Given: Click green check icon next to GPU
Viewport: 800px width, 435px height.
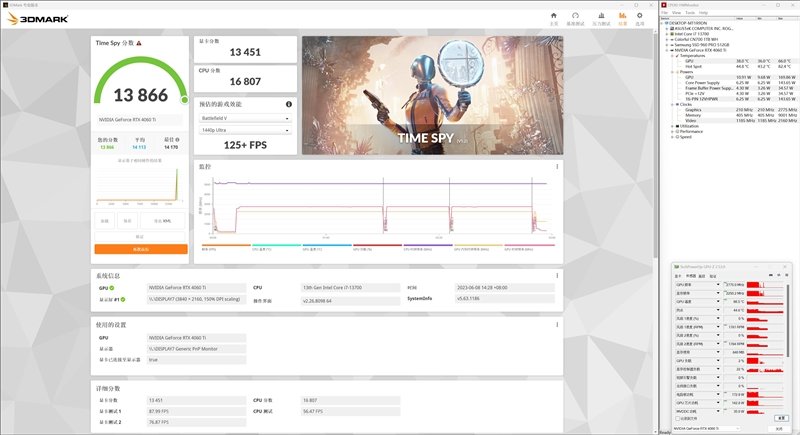Looking at the screenshot, I should (112, 288).
